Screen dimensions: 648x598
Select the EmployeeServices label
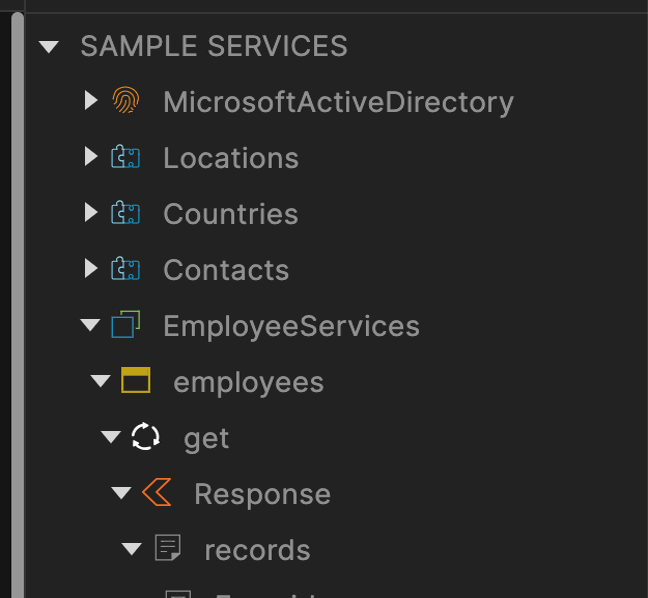click(x=291, y=326)
